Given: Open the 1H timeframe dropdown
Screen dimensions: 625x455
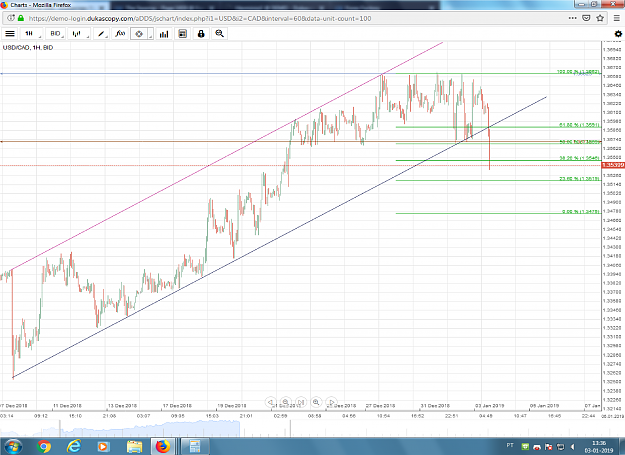Looking at the screenshot, I should 31,34.
